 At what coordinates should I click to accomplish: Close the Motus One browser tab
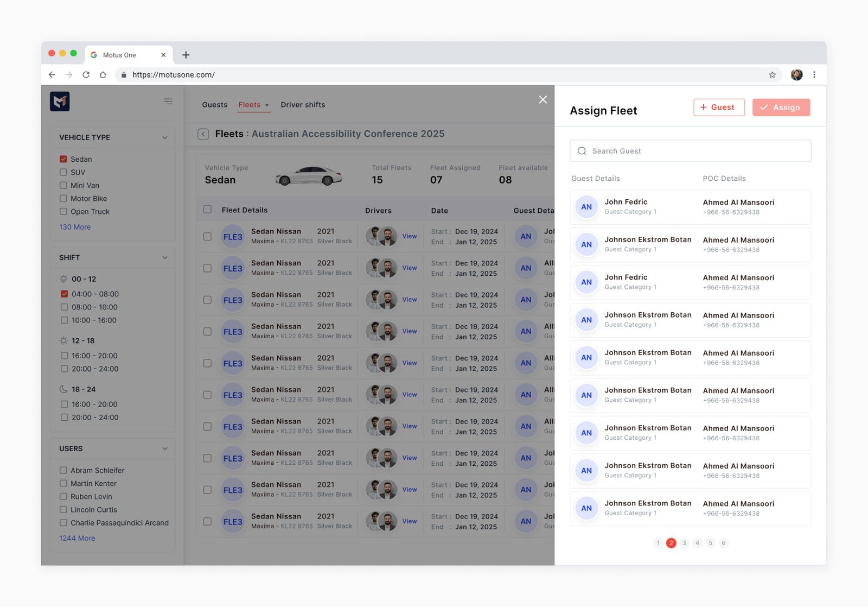163,55
